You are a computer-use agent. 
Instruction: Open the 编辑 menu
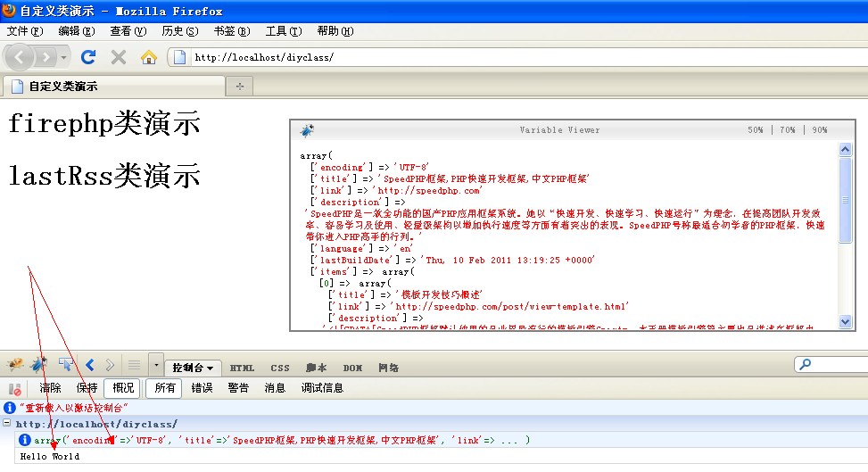tap(77, 31)
